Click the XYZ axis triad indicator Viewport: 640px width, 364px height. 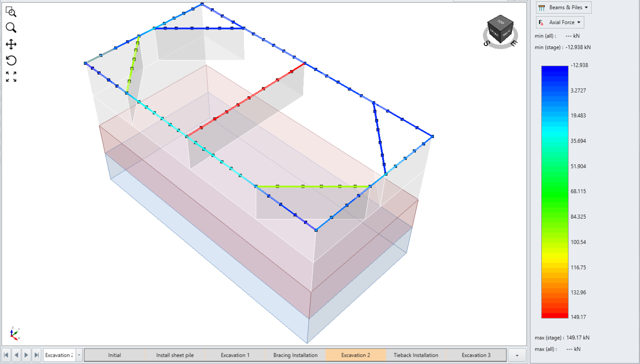(x=15, y=333)
